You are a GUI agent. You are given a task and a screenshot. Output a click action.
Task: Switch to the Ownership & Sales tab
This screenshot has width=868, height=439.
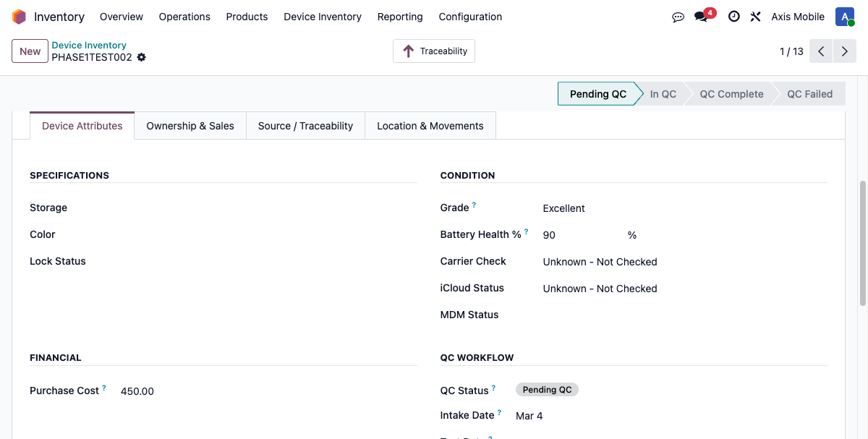pos(190,125)
